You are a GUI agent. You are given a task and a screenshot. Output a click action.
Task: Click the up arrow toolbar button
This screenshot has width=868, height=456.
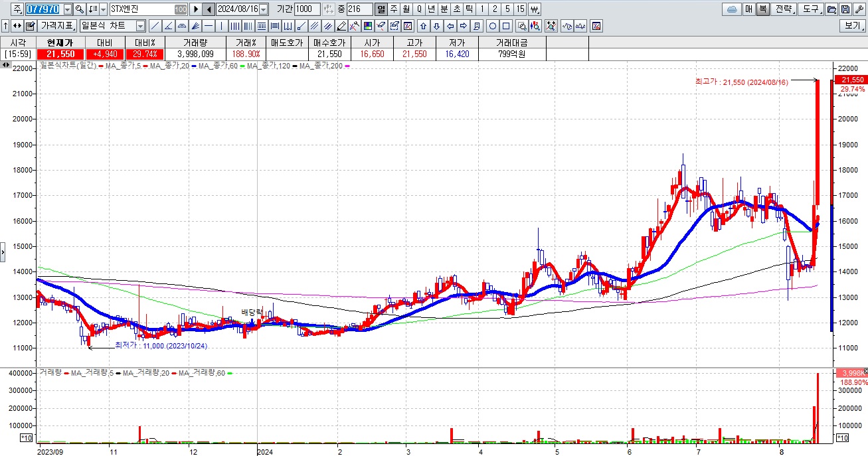[x=5, y=26]
